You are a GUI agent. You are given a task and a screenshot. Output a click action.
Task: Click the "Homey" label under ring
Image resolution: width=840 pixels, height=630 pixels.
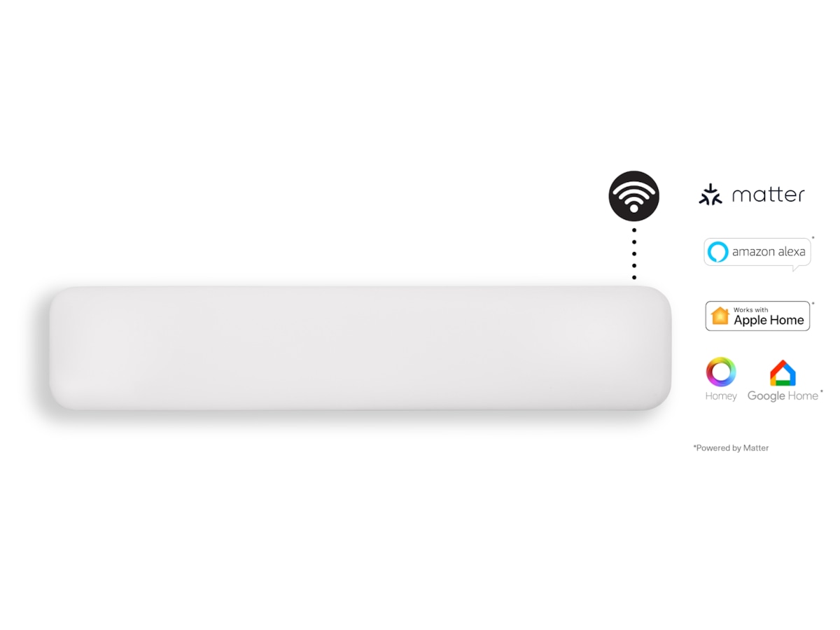721,396
